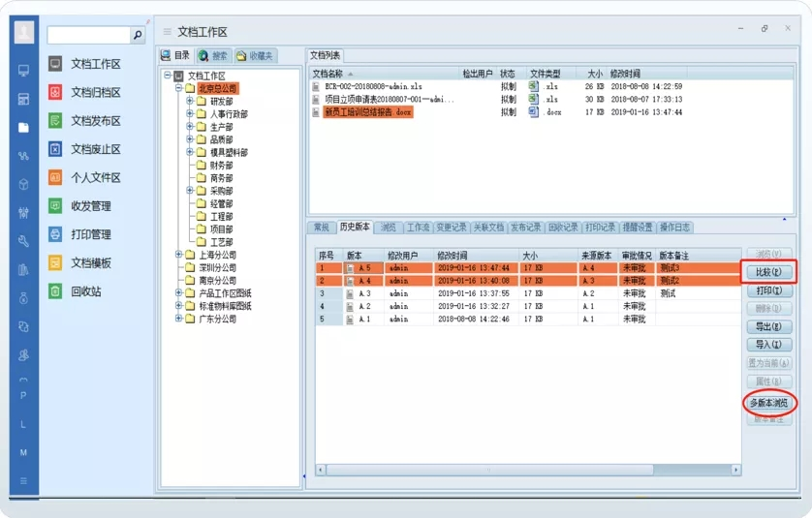812x518 pixels.
Task: Open the 文档归档区 section
Action: [95, 93]
